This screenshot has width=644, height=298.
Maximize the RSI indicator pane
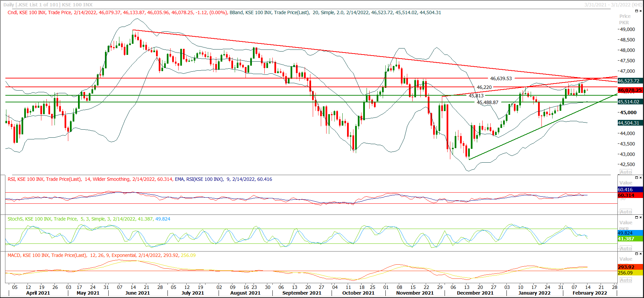(636, 177)
